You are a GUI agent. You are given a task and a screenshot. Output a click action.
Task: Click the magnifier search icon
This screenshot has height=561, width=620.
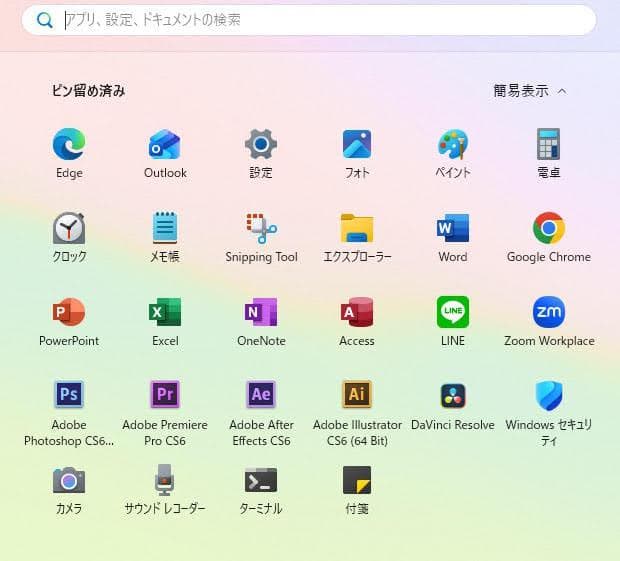[x=44, y=20]
